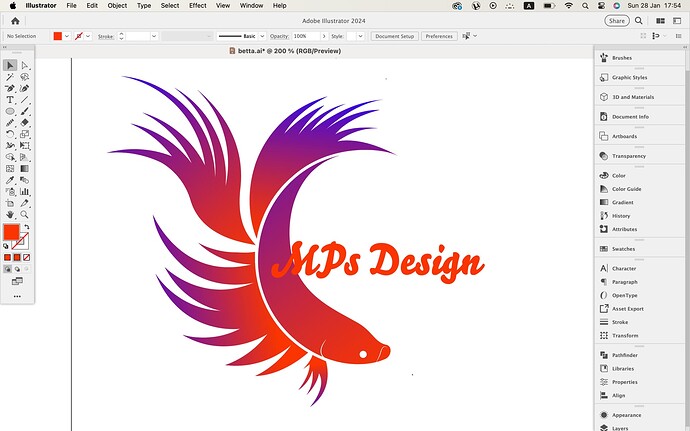690x431 pixels.
Task: Choose the Mesh tool
Action: click(x=10, y=169)
